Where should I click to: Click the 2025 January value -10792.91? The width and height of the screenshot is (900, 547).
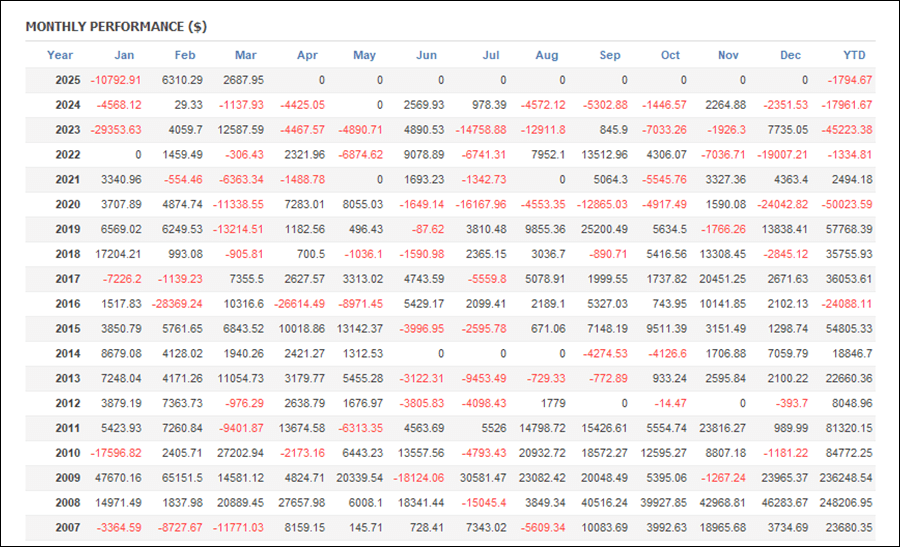115,80
